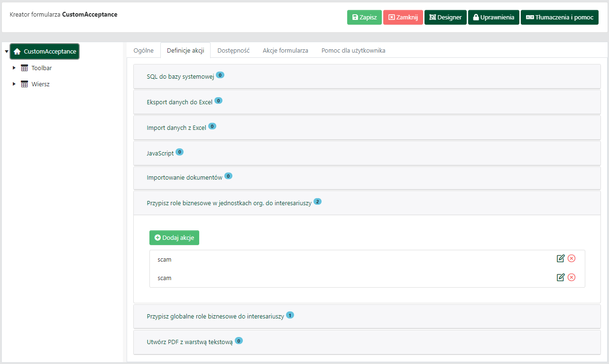Delete the second scam action
The image size is (609, 364).
[572, 277]
